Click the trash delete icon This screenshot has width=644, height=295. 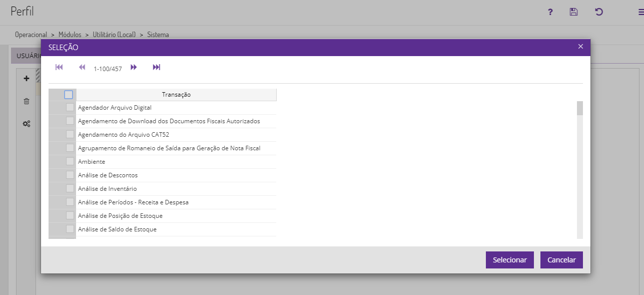(x=27, y=101)
